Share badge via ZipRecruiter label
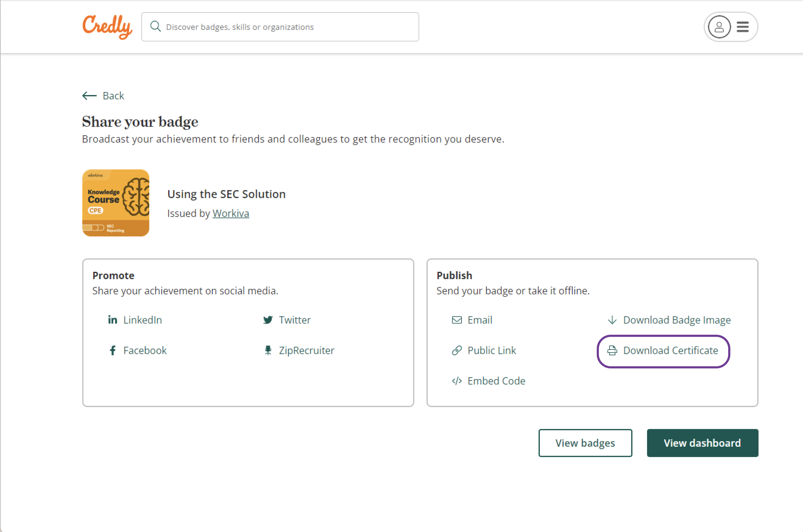This screenshot has height=532, width=803. tap(307, 351)
